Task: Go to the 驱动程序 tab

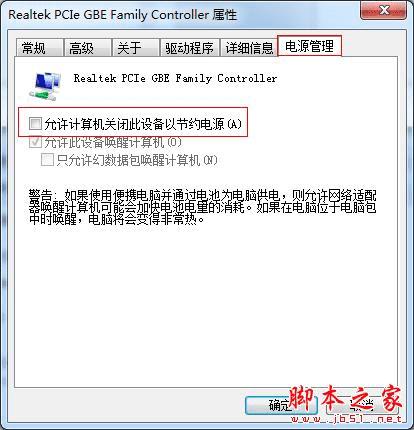Action: [189, 48]
